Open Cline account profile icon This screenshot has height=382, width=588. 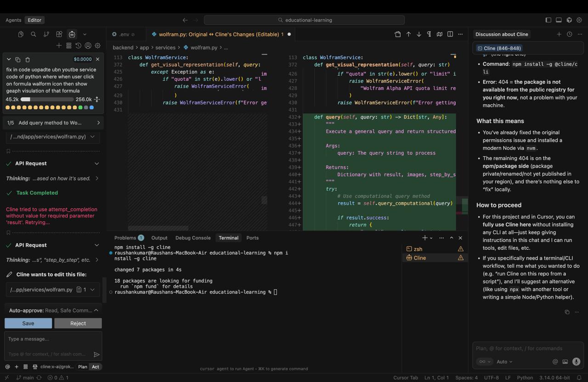(88, 45)
